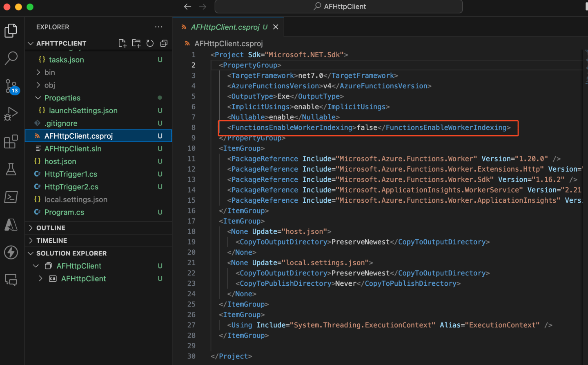Click the closing </Project> tag
The image size is (588, 365).
(231, 356)
